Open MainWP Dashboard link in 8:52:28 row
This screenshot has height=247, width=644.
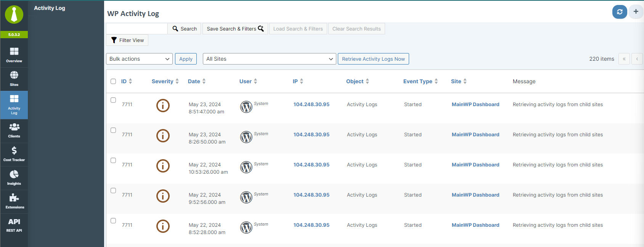point(475,225)
